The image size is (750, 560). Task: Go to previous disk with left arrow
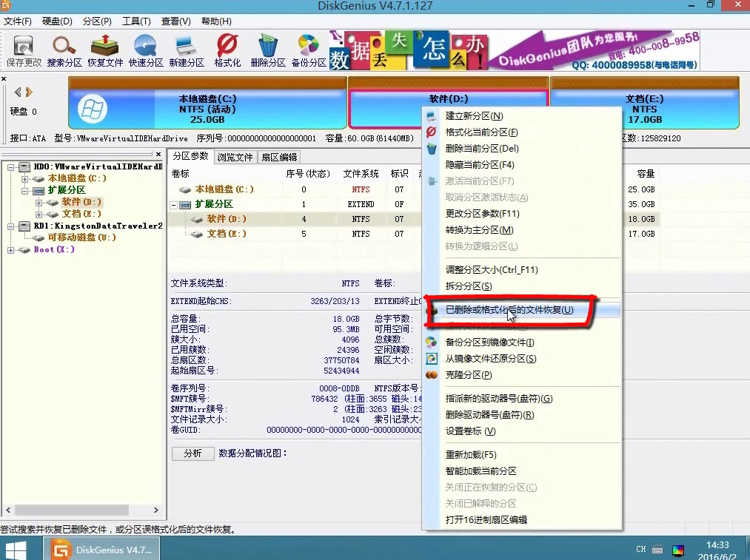(18, 92)
